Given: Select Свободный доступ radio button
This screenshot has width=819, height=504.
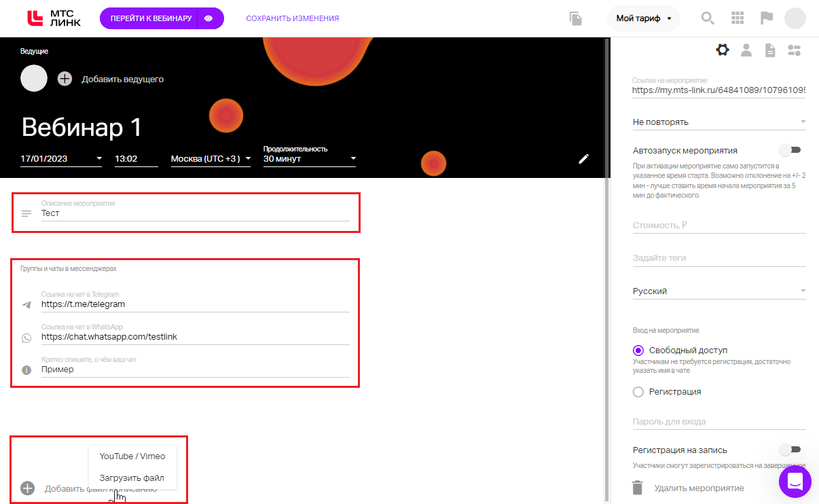Looking at the screenshot, I should tap(638, 350).
